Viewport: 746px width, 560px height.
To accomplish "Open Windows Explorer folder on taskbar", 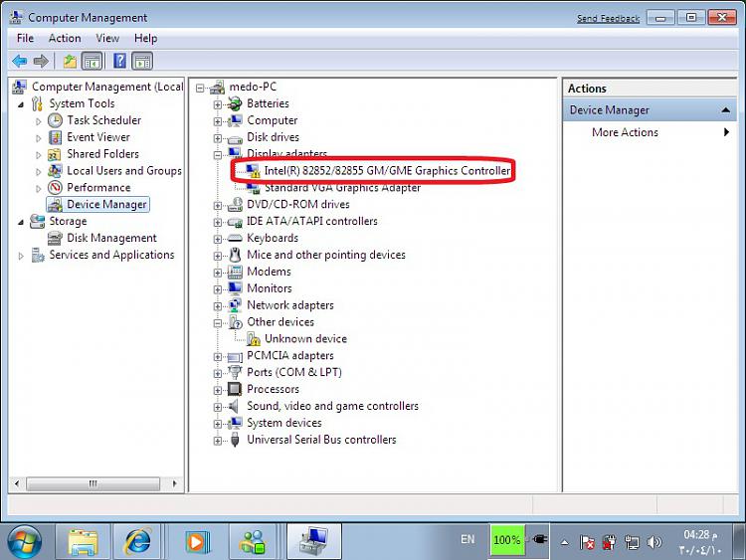I will [84, 541].
